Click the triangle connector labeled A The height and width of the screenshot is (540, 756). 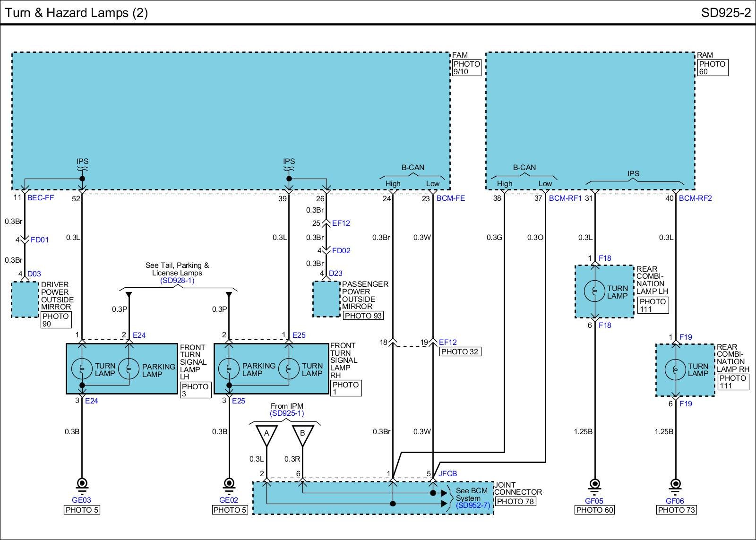[x=266, y=434]
